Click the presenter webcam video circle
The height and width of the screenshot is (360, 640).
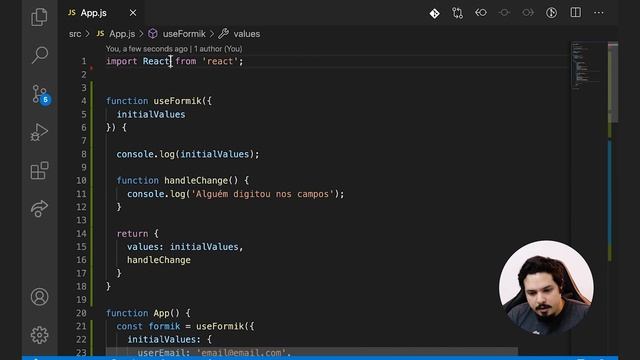click(546, 287)
